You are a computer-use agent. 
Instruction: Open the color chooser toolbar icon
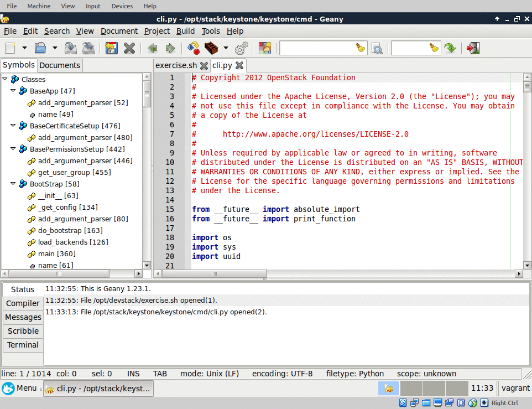[x=264, y=48]
